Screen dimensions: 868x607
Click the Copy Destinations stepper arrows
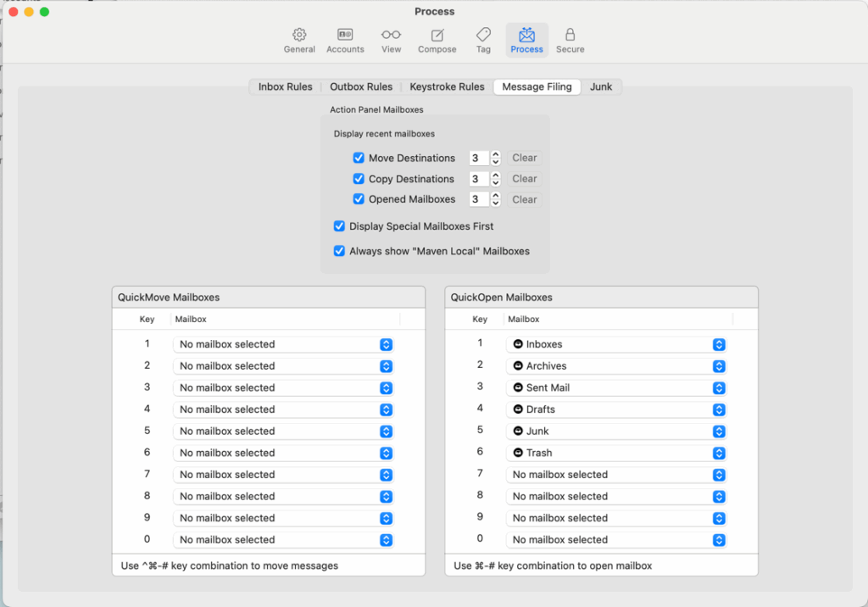click(x=496, y=179)
